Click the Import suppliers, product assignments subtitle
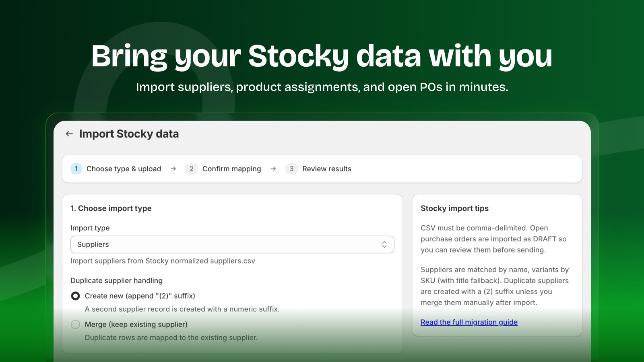The width and height of the screenshot is (644, 362). tap(322, 87)
